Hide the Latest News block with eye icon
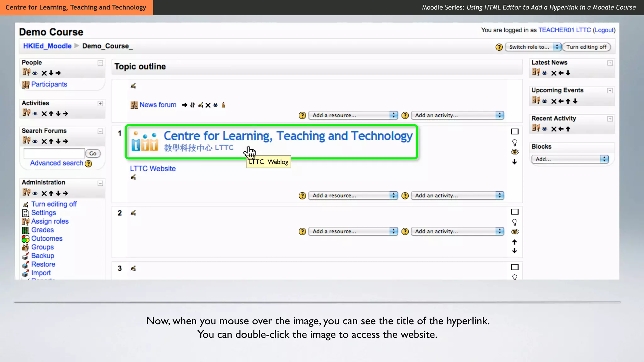 pos(545,73)
